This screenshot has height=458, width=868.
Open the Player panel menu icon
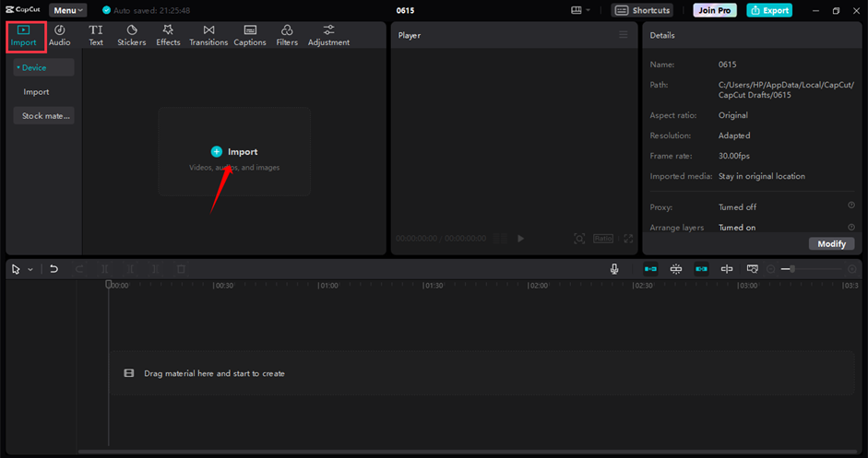point(624,35)
